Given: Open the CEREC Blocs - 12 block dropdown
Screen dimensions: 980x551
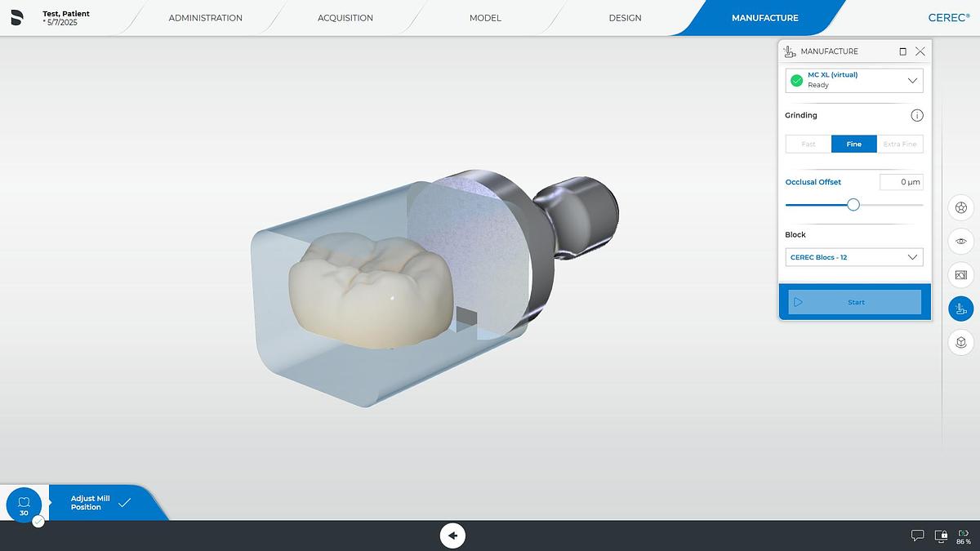Looking at the screenshot, I should click(x=854, y=257).
